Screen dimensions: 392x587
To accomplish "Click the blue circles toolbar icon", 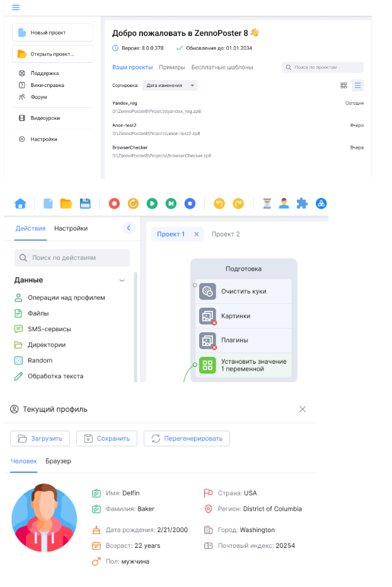I will point(321,204).
